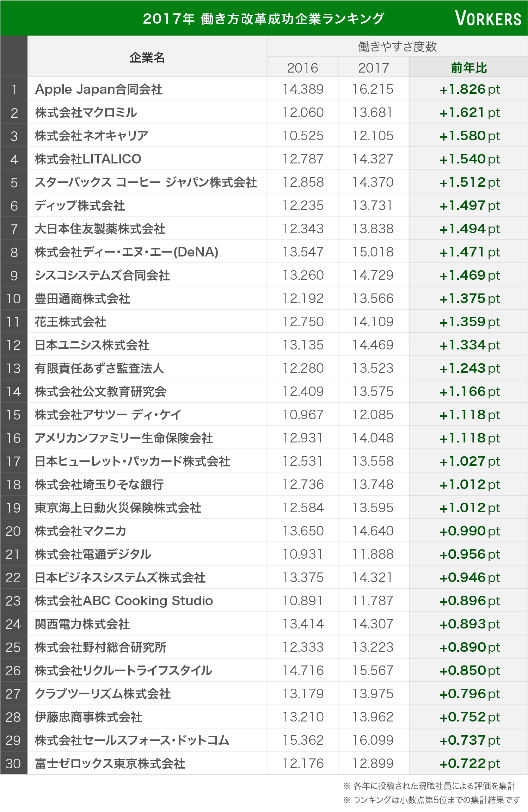Select '株式会社公文教育研究会' company name
The width and height of the screenshot is (528, 812).
[101, 392]
